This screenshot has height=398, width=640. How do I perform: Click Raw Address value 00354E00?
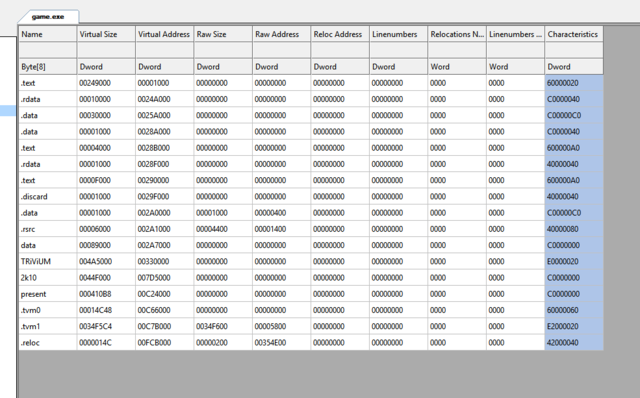click(270, 342)
